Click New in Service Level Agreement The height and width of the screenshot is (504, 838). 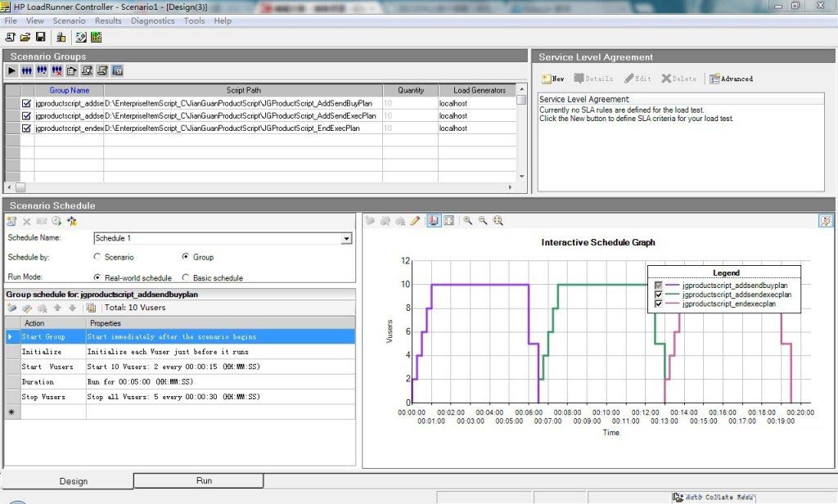[x=553, y=79]
